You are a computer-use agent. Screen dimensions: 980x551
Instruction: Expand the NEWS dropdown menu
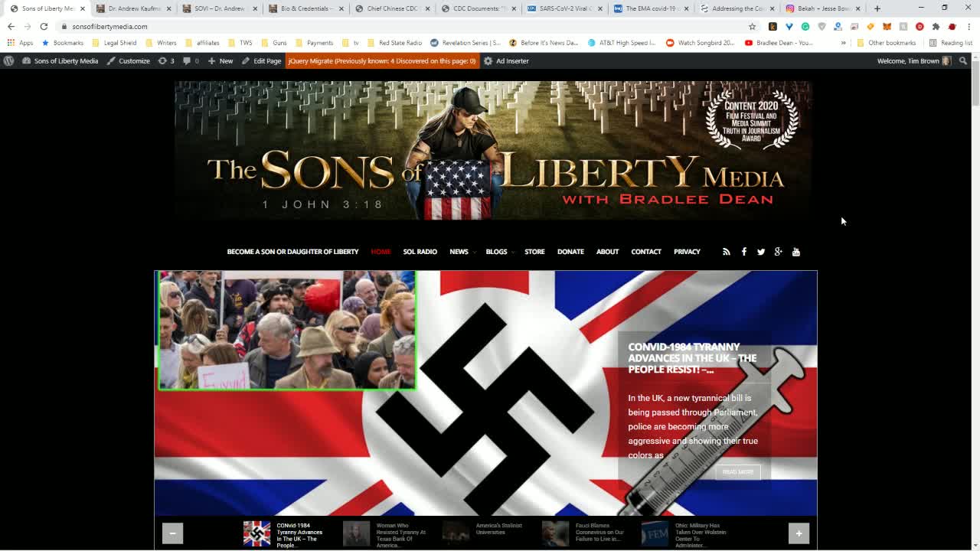click(x=462, y=252)
